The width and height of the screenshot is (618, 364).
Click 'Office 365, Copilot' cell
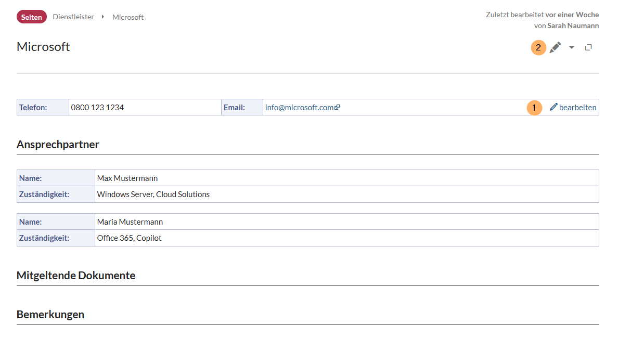[347, 238]
